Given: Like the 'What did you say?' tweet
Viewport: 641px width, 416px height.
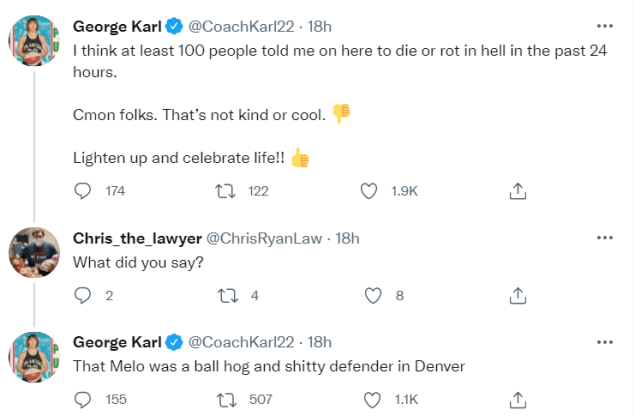Looking at the screenshot, I should point(373,295).
